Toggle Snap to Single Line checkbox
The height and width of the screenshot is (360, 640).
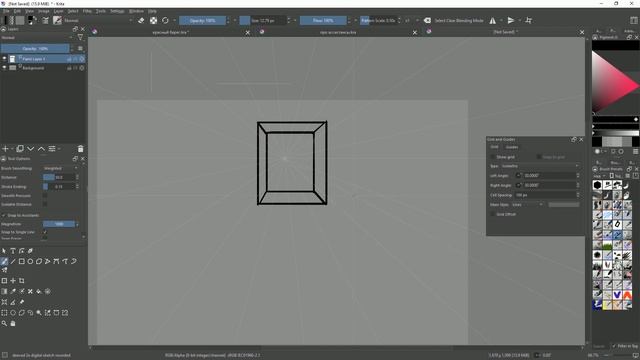(45, 232)
